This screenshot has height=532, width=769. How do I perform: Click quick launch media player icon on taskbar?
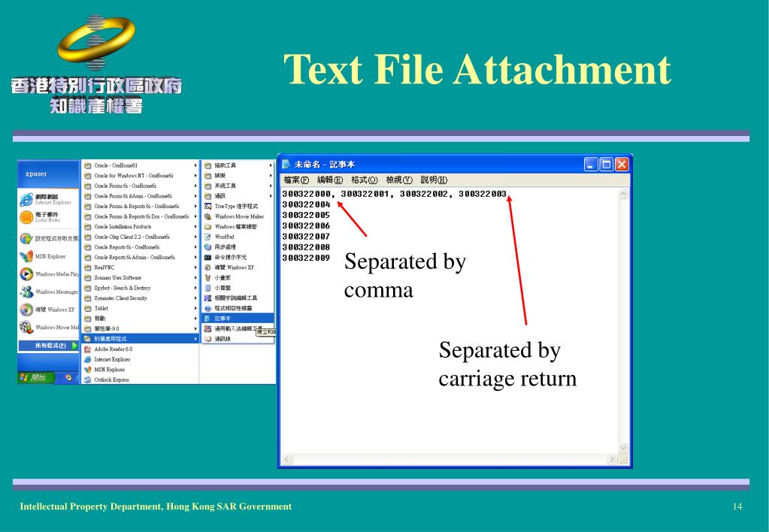pyautogui.click(x=68, y=377)
